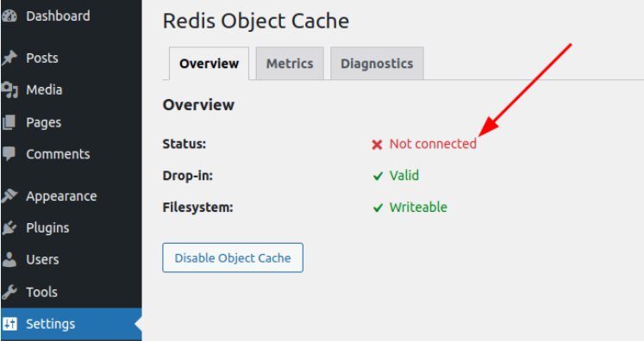Click the Media library icon
Screen dimensions: 644x341
click(9, 90)
